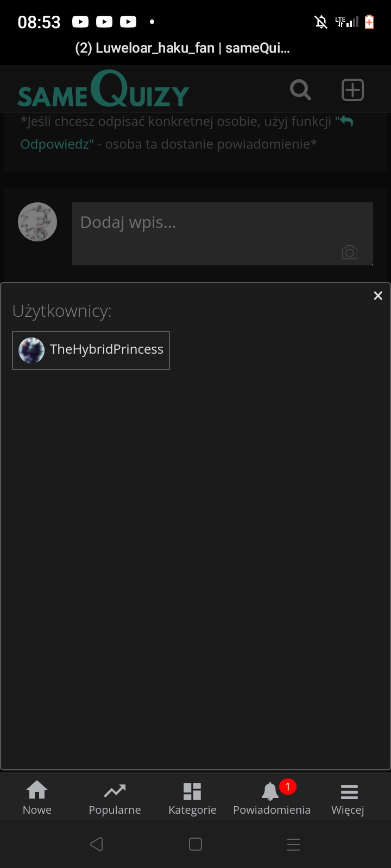Open the Popularne tab

[x=115, y=799]
